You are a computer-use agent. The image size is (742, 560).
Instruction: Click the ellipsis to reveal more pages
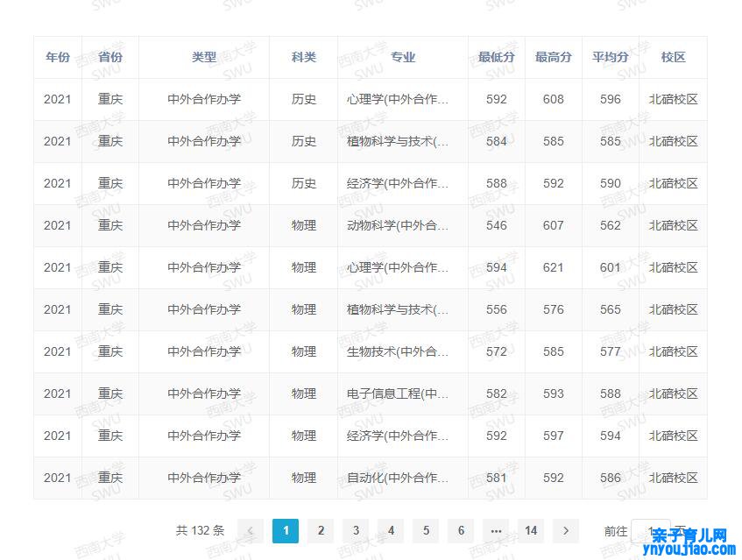(x=496, y=530)
